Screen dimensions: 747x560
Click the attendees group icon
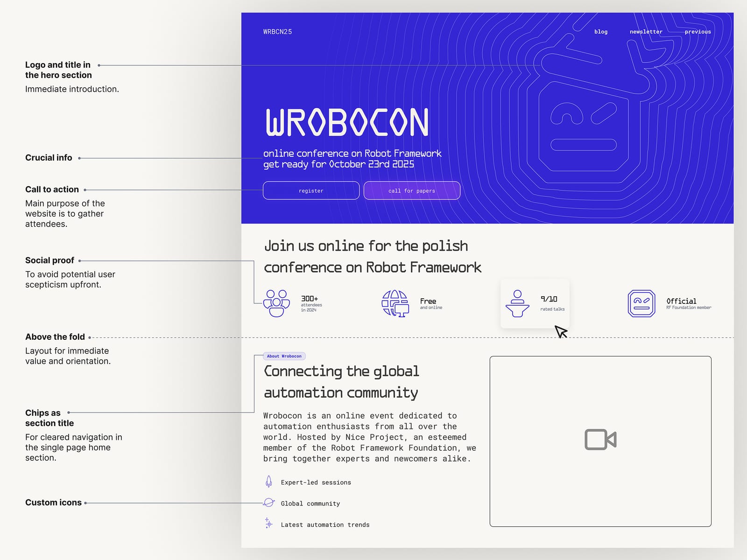[x=276, y=303]
